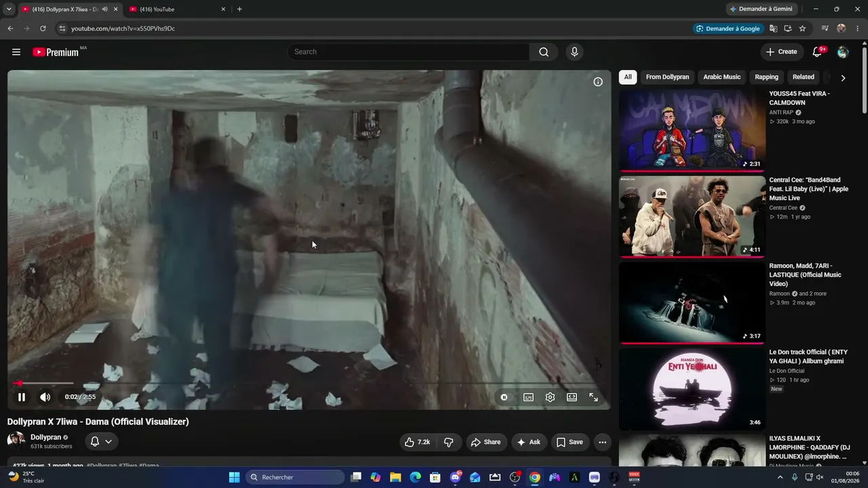This screenshot has width=868, height=488.
Task: Click the address bar URL
Action: point(123,28)
